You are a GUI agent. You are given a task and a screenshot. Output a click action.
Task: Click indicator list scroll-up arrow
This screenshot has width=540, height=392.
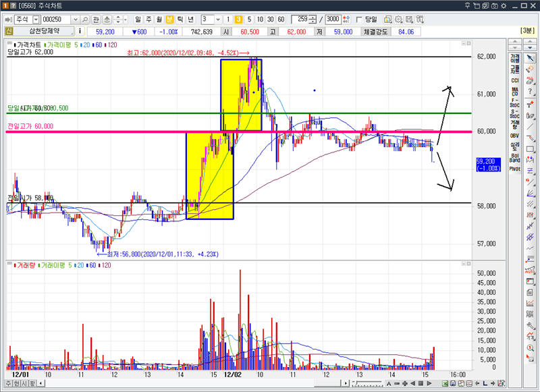click(514, 42)
